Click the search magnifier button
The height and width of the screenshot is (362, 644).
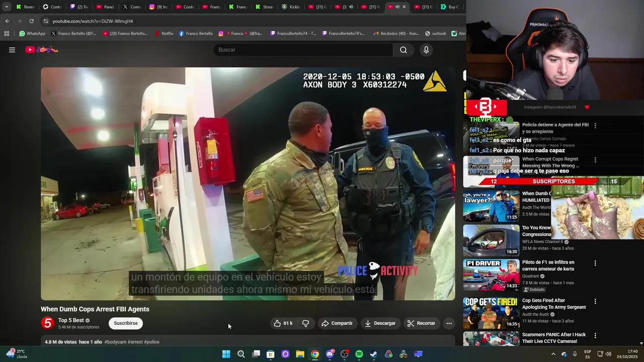click(x=404, y=50)
